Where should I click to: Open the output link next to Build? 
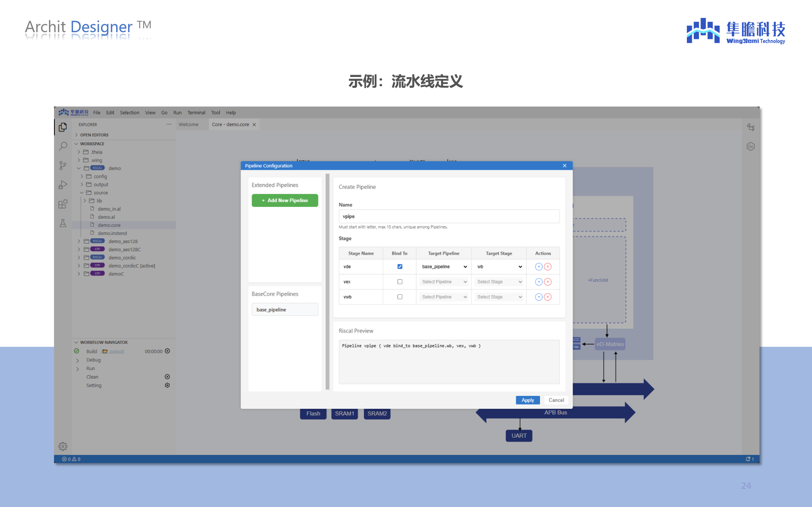tap(114, 351)
